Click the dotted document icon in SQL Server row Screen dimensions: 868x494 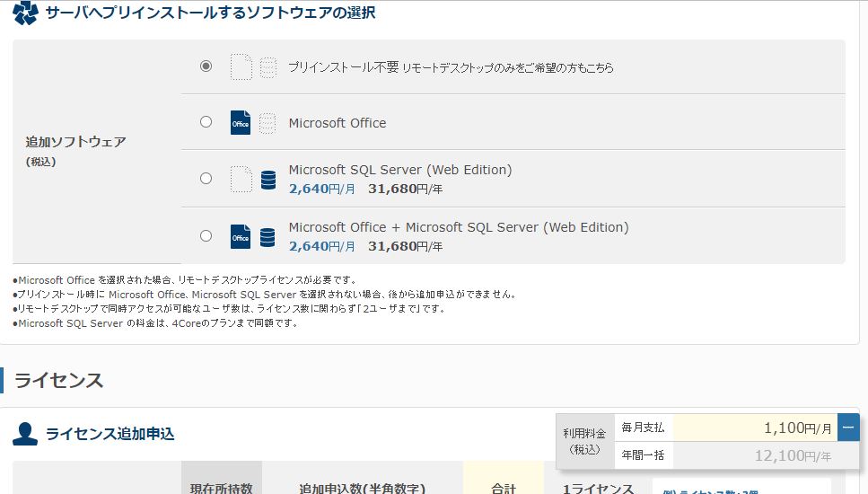(x=241, y=180)
